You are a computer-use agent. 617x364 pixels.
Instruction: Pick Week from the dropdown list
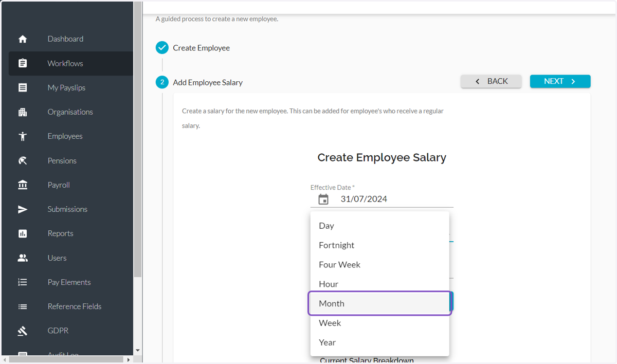click(379, 323)
